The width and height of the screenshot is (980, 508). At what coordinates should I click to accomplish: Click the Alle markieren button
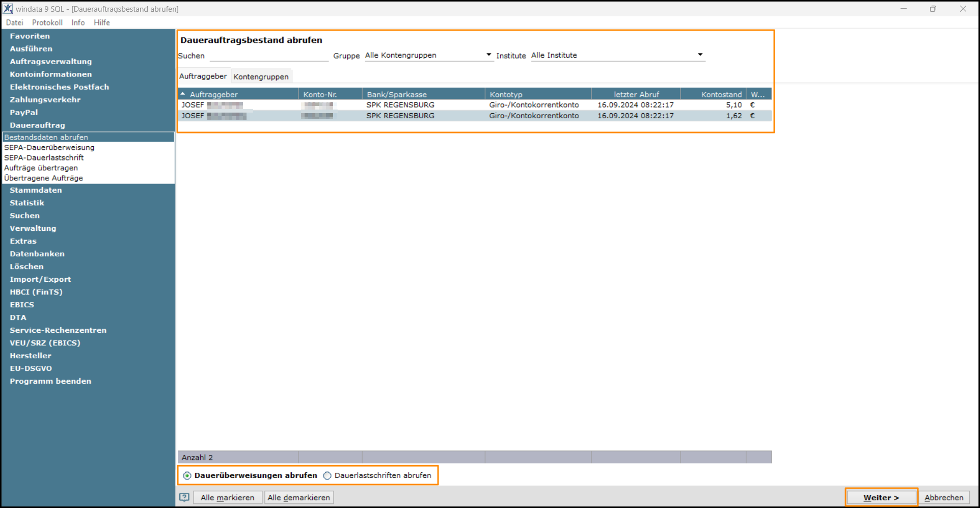pos(227,497)
